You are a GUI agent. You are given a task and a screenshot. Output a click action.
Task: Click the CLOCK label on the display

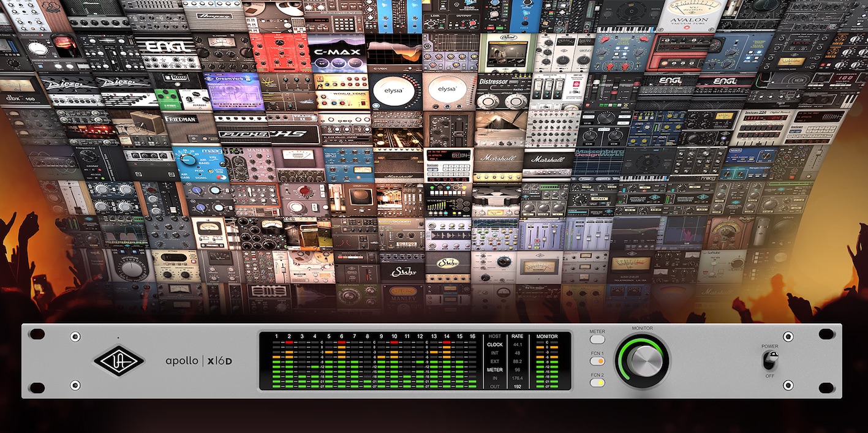pyautogui.click(x=494, y=345)
